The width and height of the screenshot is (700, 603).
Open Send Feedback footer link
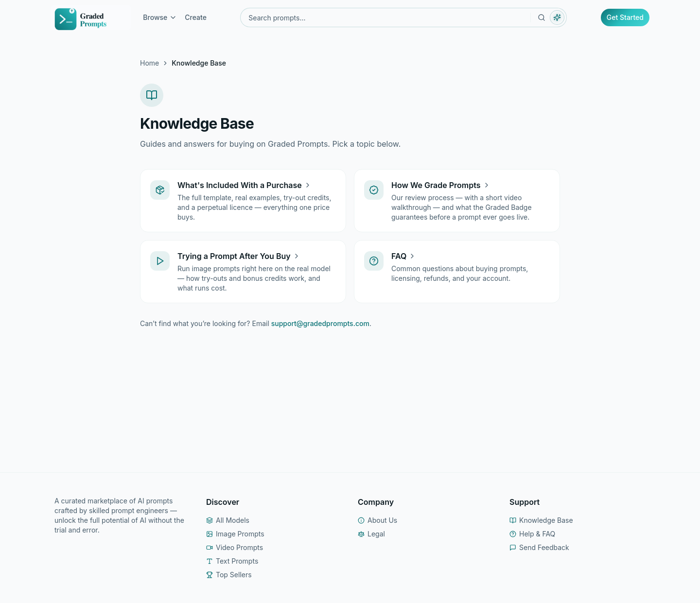[x=544, y=548]
